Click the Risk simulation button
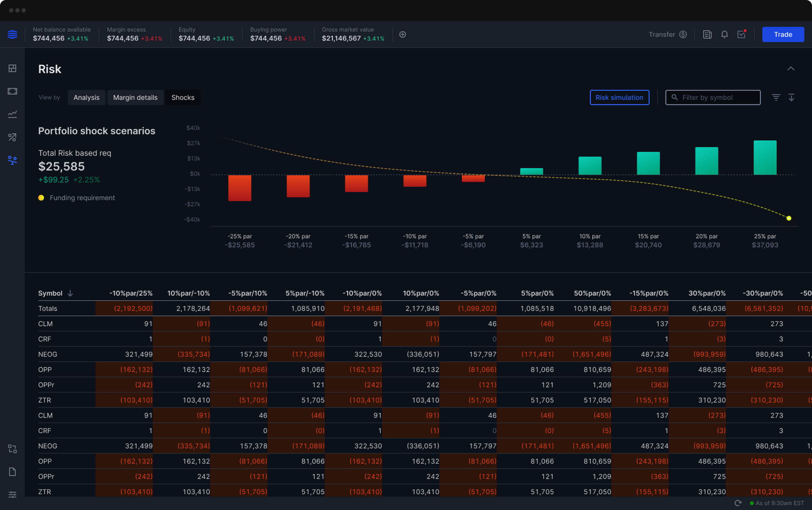 619,97
